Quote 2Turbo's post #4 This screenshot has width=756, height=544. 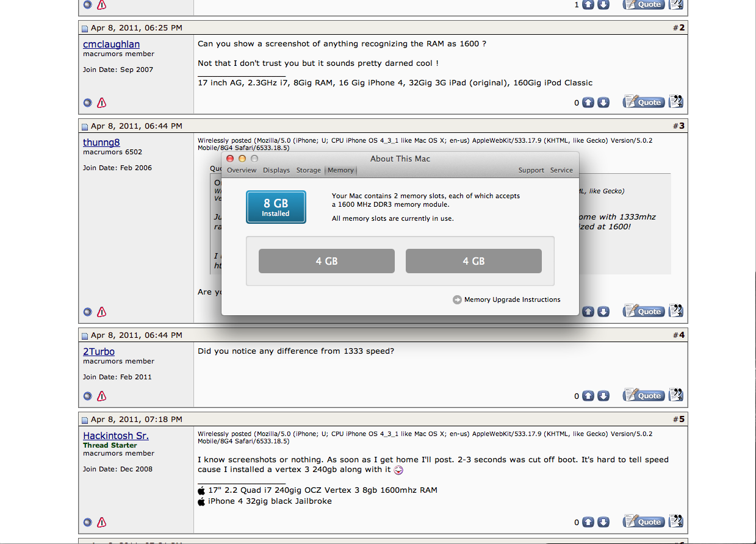click(643, 395)
